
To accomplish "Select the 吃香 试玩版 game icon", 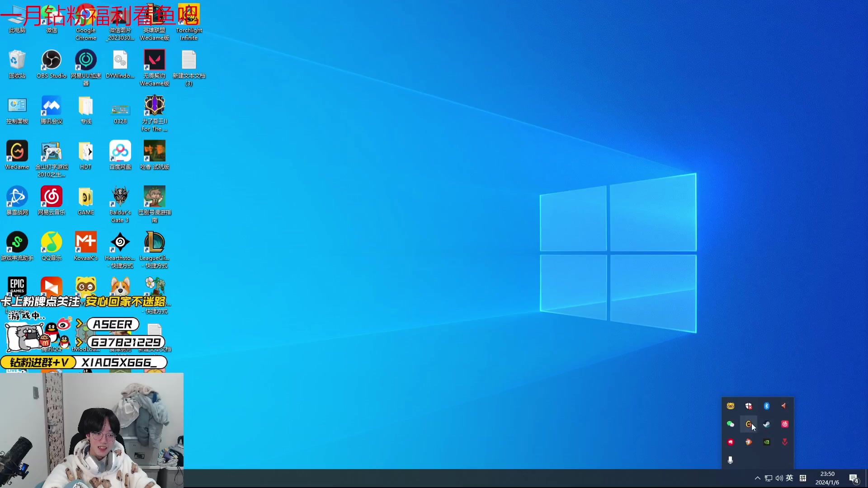I will tap(155, 155).
